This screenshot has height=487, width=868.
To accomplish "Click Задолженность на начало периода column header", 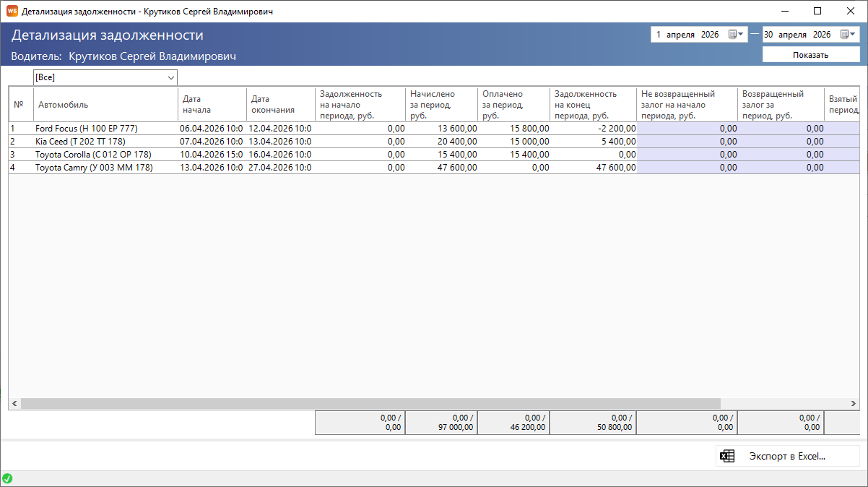I will pyautogui.click(x=360, y=104).
